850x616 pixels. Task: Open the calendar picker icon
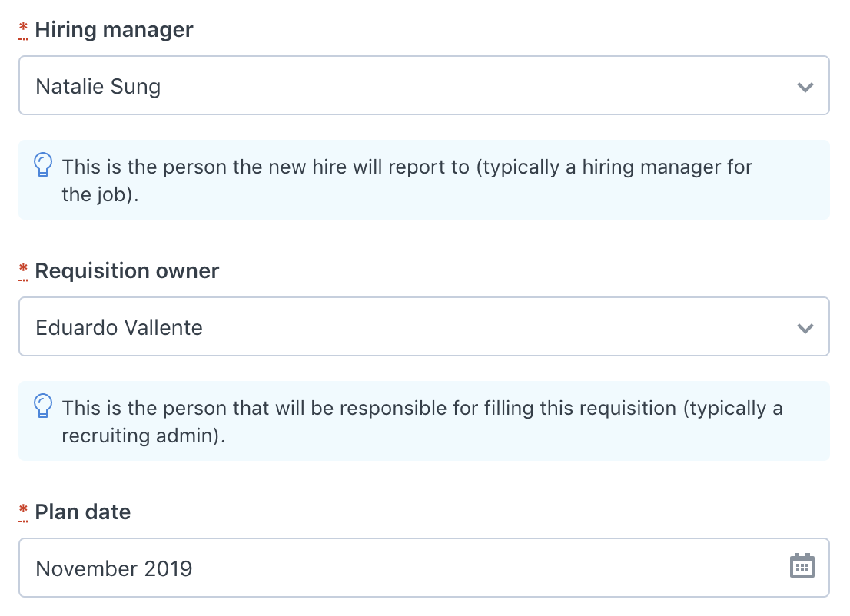tap(802, 566)
